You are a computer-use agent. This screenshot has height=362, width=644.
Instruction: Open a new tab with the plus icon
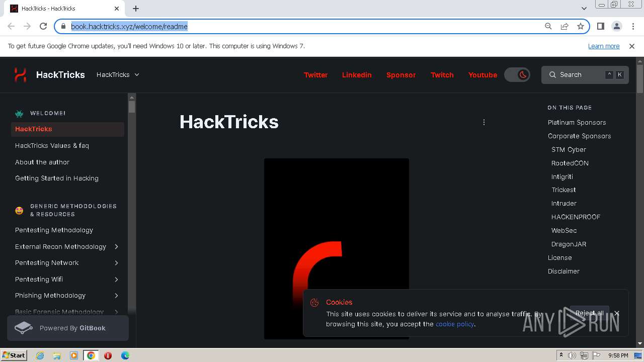[136, 9]
